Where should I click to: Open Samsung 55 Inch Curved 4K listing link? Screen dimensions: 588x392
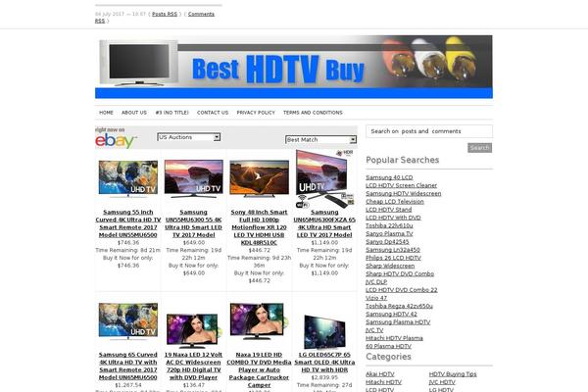point(128,223)
